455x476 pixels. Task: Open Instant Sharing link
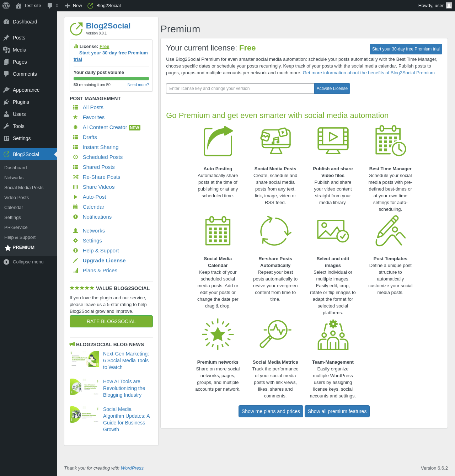(101, 147)
